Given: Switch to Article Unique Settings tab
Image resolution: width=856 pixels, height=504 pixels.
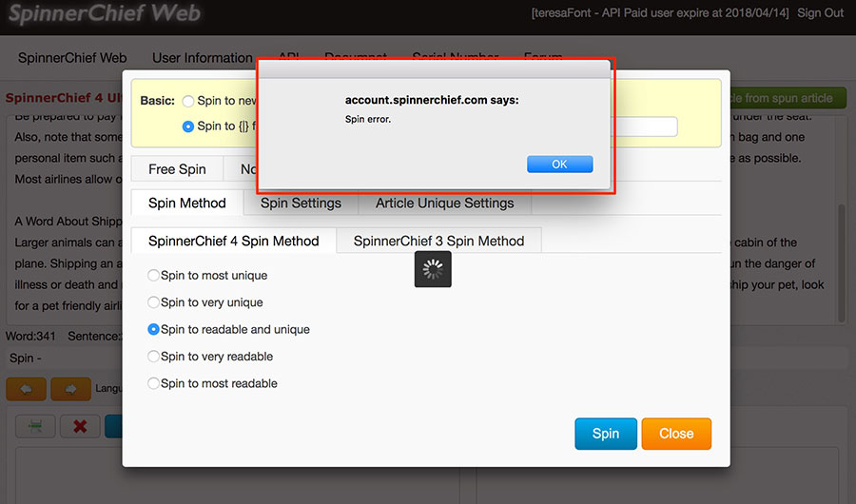Looking at the screenshot, I should [444, 203].
